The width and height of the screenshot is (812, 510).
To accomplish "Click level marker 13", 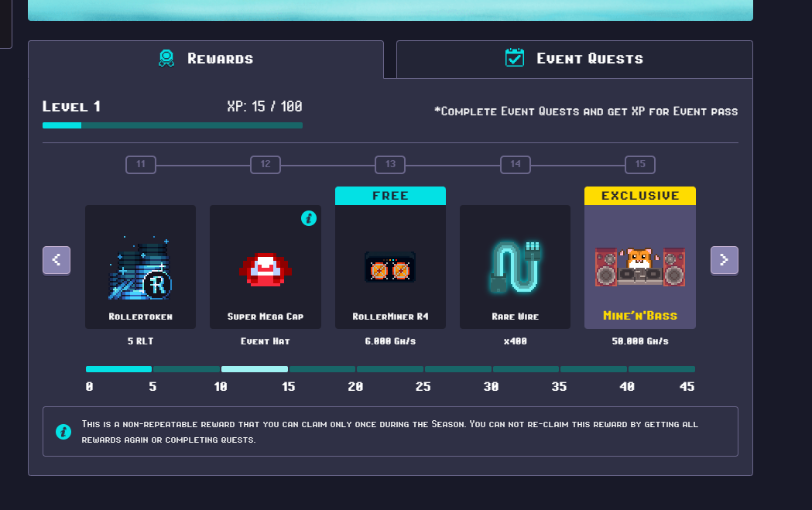I will [x=390, y=165].
